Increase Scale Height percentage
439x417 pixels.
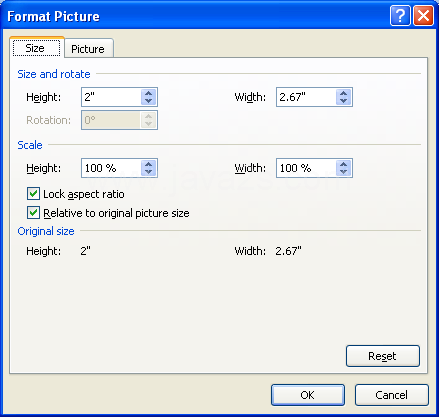click(148, 164)
